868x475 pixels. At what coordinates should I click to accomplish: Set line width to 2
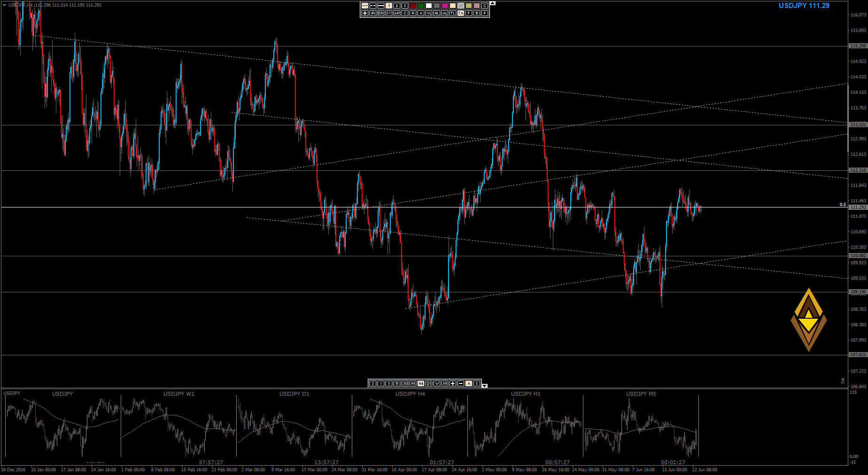click(397, 6)
